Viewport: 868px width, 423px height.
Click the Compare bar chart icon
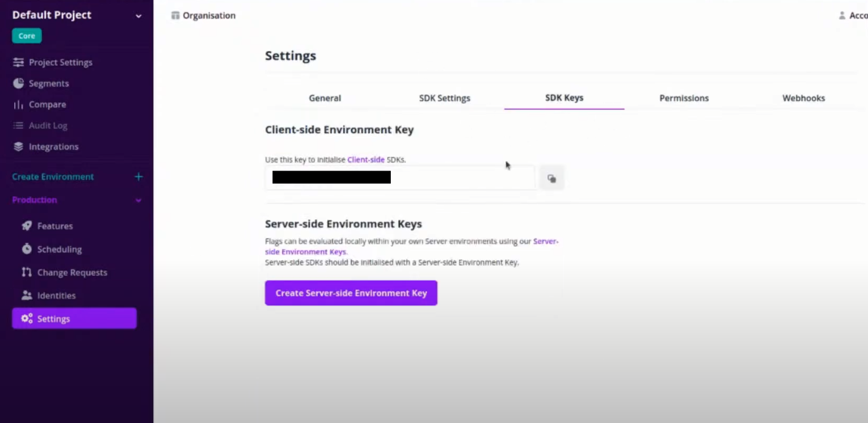pyautogui.click(x=18, y=105)
